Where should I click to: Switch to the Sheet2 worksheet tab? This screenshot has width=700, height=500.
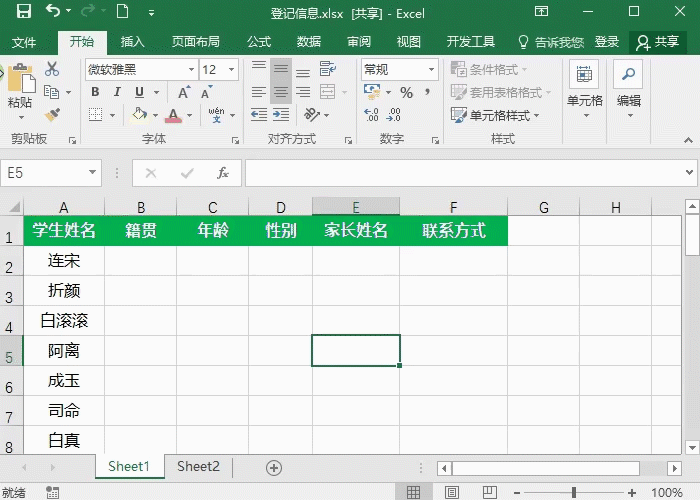pyautogui.click(x=198, y=466)
